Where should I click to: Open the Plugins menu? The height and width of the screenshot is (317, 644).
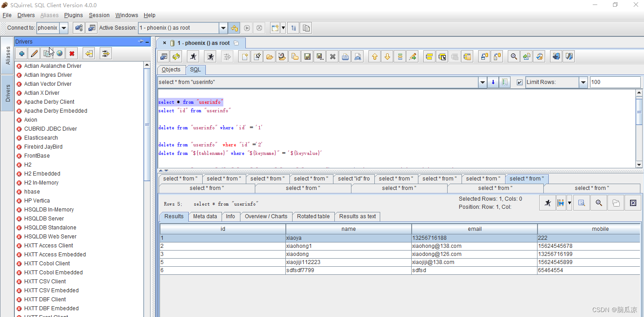(x=74, y=15)
